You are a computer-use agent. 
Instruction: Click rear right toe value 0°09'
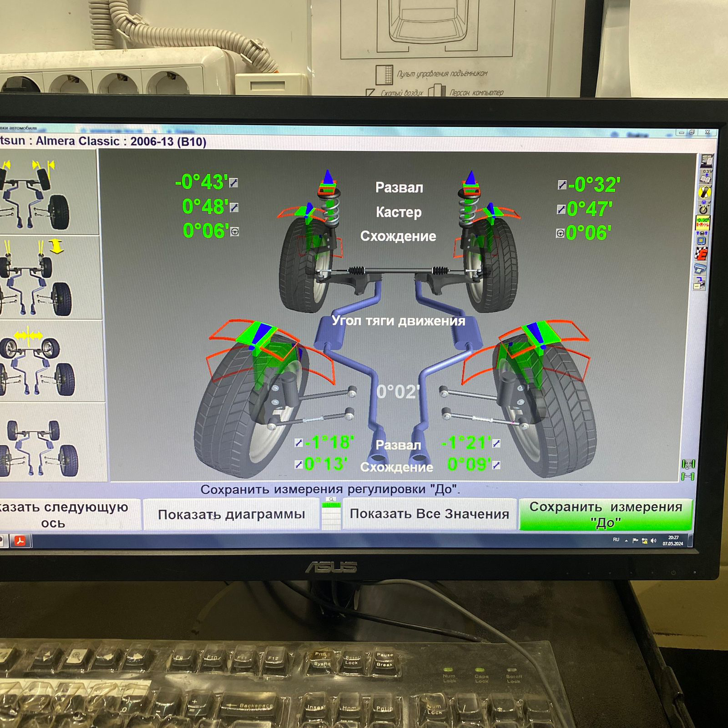(x=469, y=465)
